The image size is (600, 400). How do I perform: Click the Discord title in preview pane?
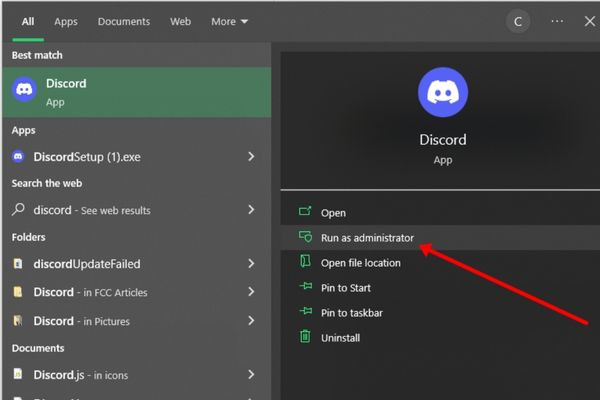443,140
